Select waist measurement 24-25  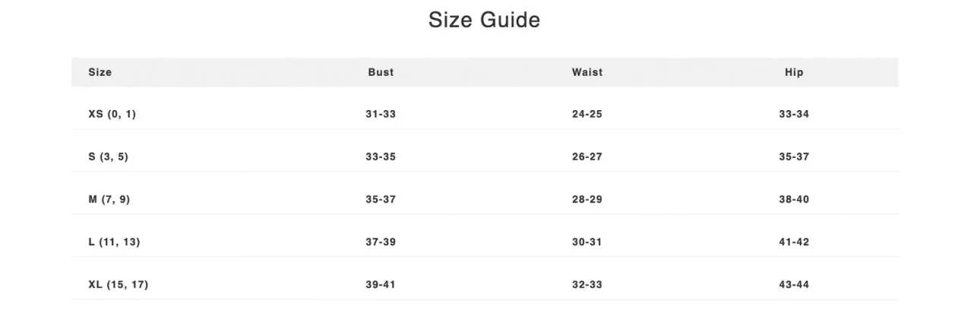pyautogui.click(x=587, y=115)
